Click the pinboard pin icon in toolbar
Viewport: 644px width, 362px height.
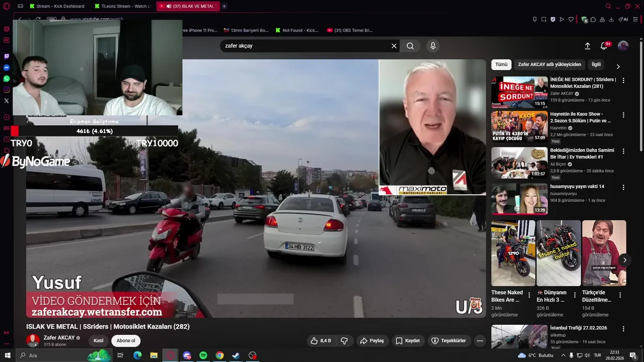pos(534,19)
